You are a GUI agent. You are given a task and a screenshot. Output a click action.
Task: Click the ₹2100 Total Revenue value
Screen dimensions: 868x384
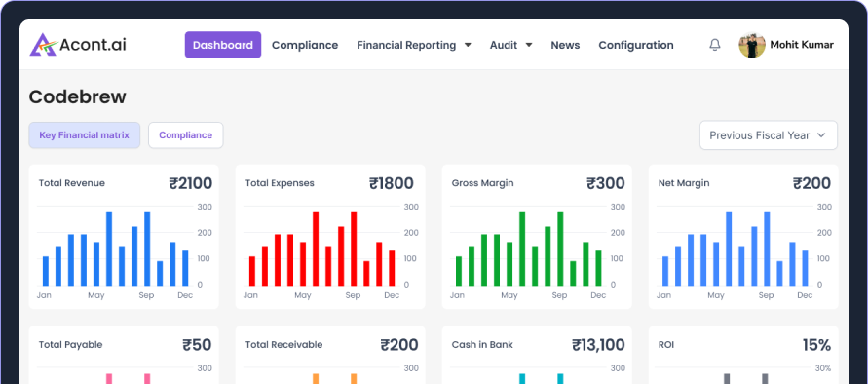[190, 183]
